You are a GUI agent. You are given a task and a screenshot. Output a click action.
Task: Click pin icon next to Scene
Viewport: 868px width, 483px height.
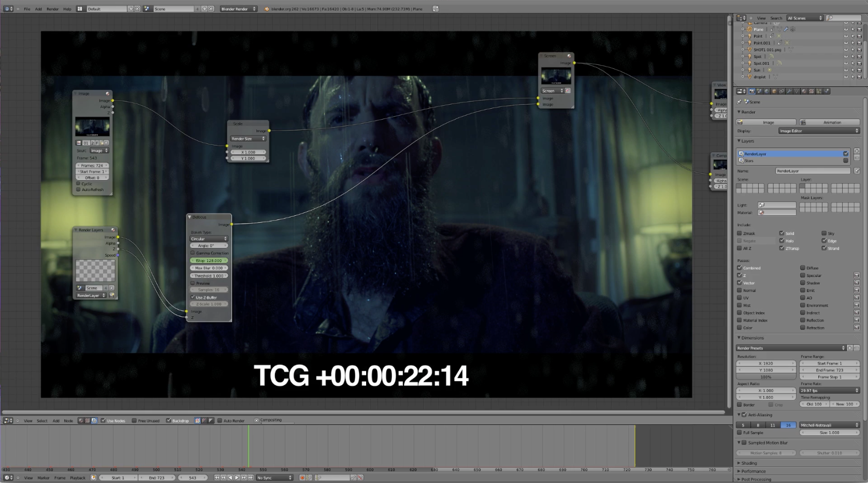[x=740, y=102]
